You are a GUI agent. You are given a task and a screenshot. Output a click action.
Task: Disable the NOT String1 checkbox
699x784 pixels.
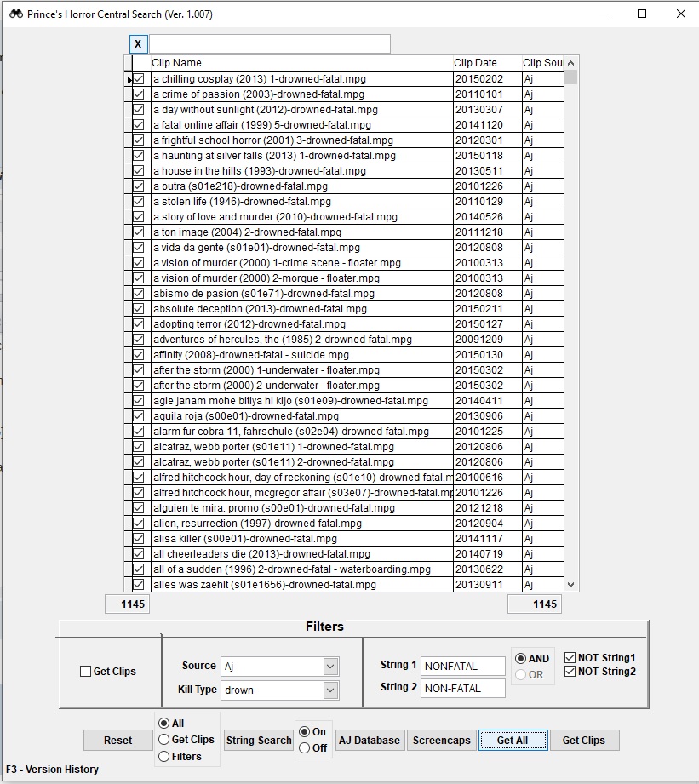click(x=570, y=658)
